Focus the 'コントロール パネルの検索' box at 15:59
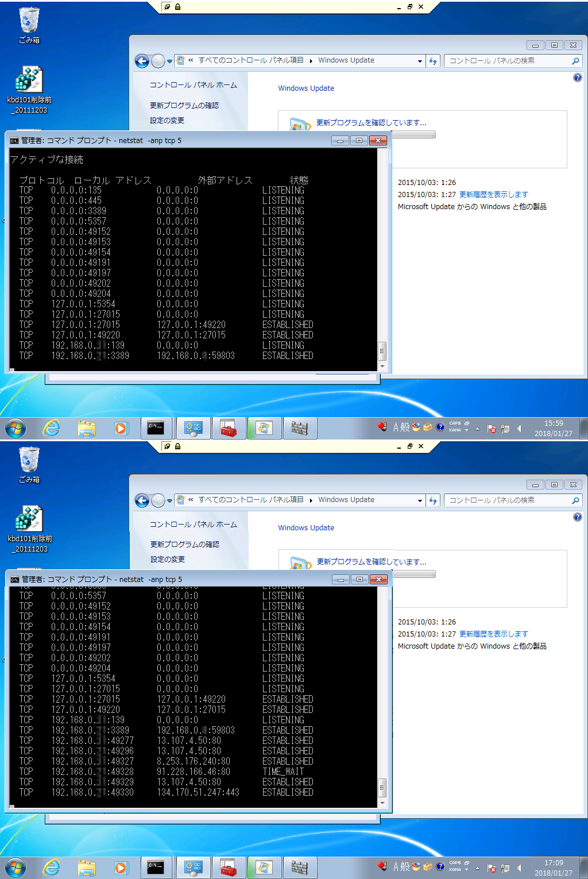 click(x=513, y=61)
